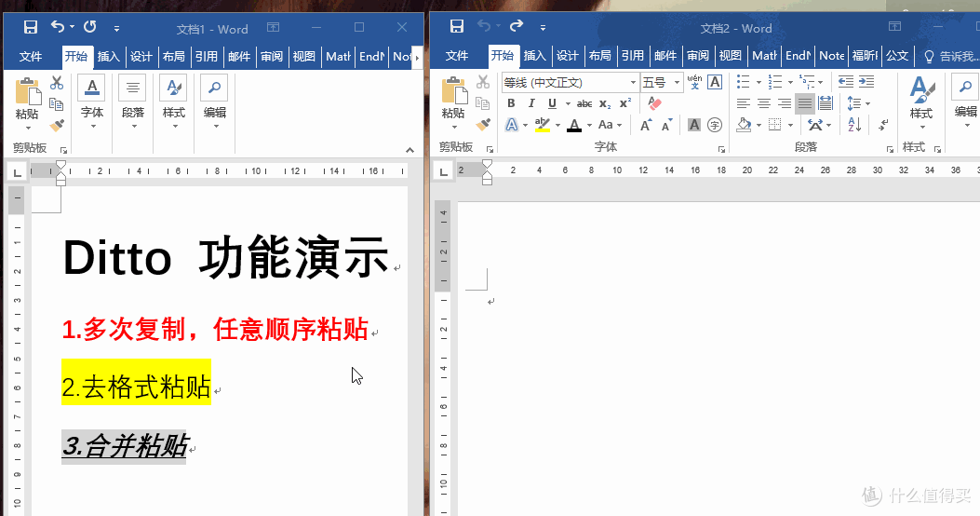Image resolution: width=980 pixels, height=516 pixels.
Task: Apply black font color button
Action: [574, 125]
